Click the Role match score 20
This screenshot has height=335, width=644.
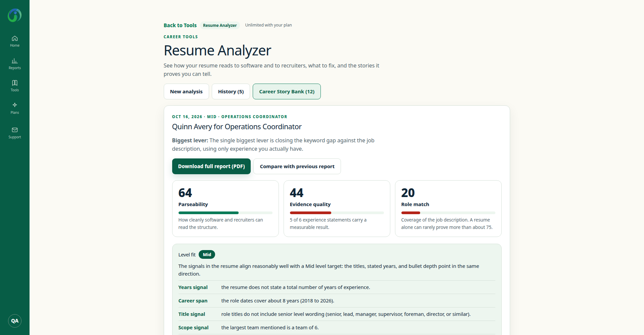pyautogui.click(x=408, y=193)
